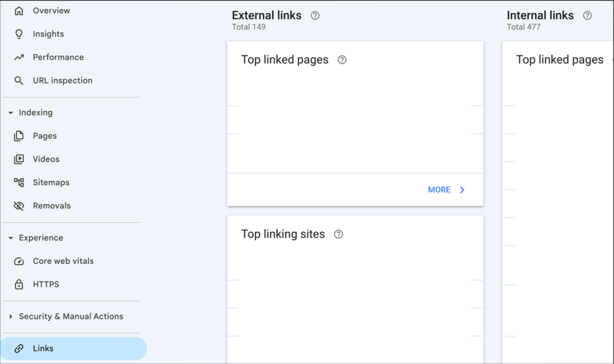Select the Core web vitals gauge icon
This screenshot has width=614, height=364.
19,261
